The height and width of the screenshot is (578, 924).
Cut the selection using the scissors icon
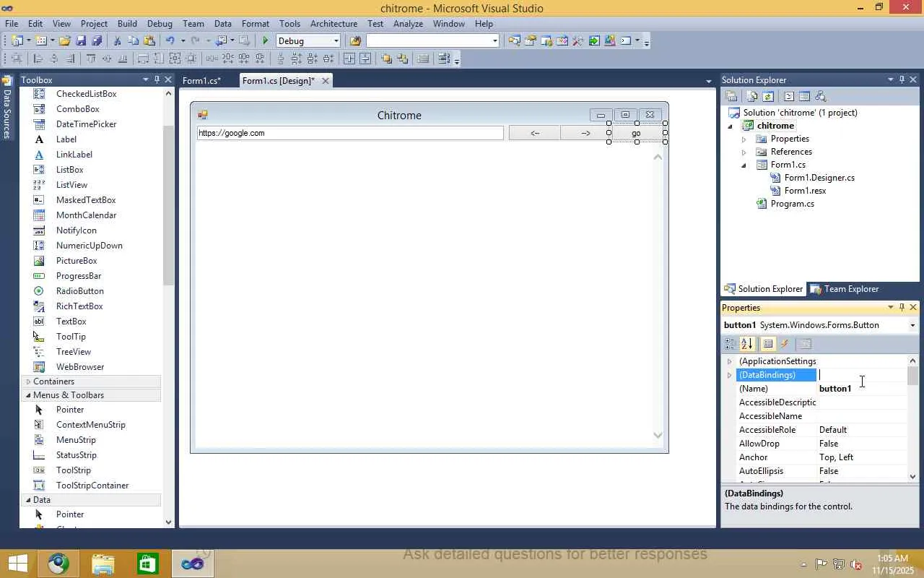118,41
